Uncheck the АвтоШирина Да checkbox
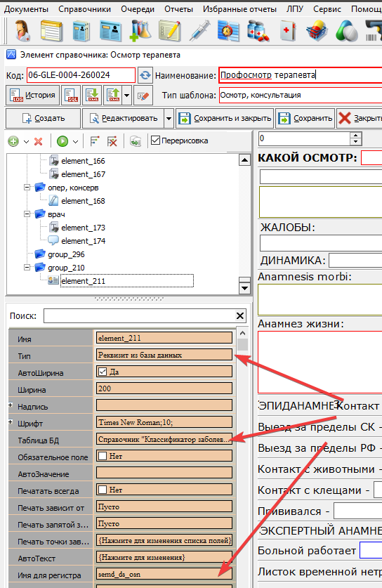382x588 pixels. click(103, 372)
